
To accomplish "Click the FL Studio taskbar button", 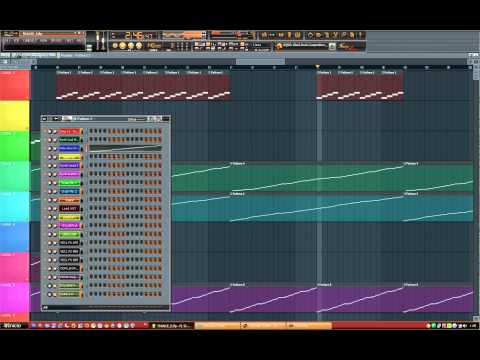I will click(x=172, y=326).
